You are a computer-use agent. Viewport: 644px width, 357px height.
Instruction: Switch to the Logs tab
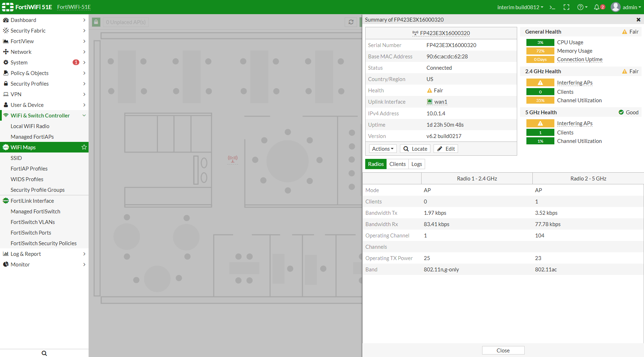(x=417, y=164)
